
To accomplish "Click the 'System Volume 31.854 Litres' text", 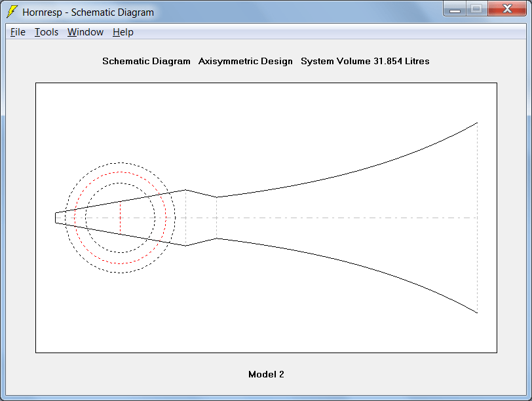I will pyautogui.click(x=365, y=61).
